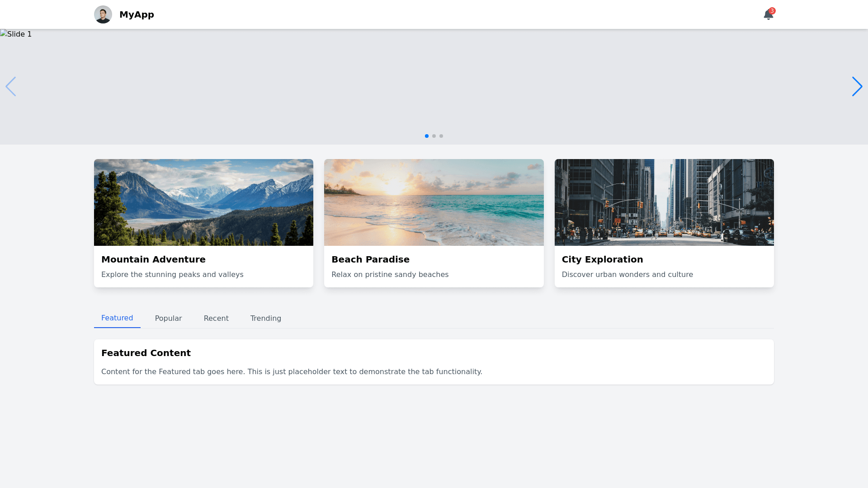The height and width of the screenshot is (488, 868).
Task: Click the user avatar in header
Action: point(103,14)
